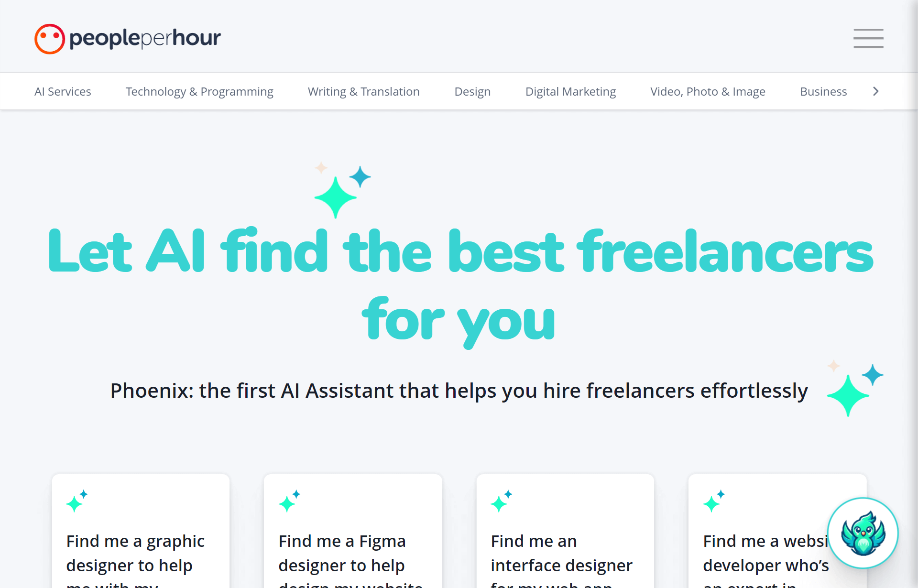
Task: Expand the Writing & Translation dropdown
Action: click(363, 91)
